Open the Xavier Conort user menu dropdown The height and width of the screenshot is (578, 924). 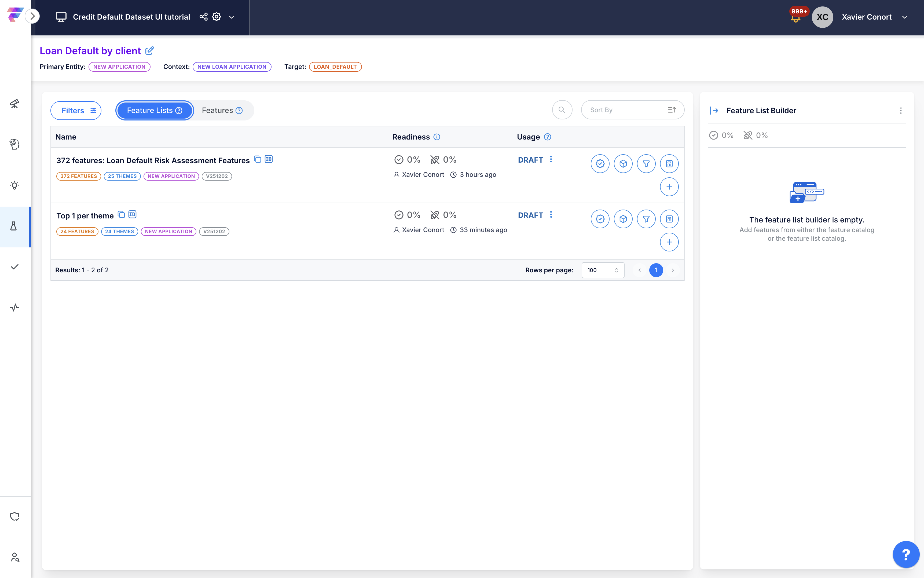[904, 17]
